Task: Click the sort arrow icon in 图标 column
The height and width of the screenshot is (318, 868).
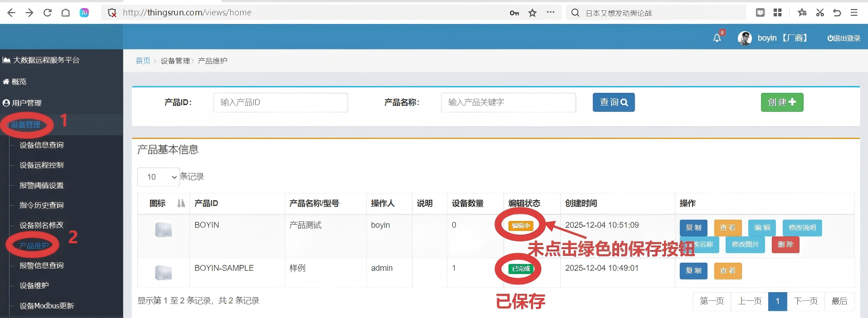Action: [181, 203]
